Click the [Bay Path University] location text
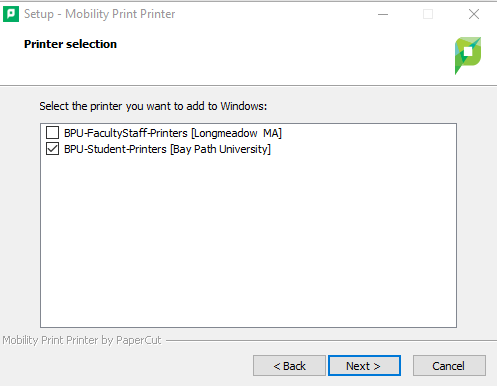This screenshot has height=386, width=497. click(x=220, y=149)
